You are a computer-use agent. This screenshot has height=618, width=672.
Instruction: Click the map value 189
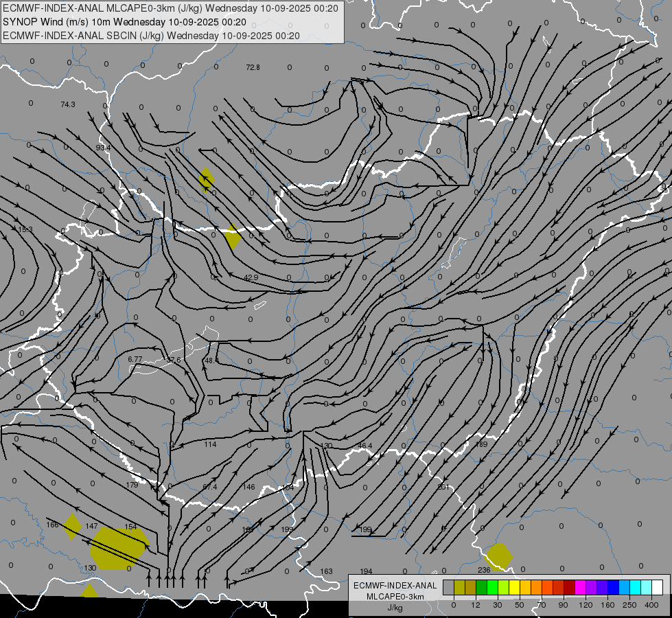481,444
